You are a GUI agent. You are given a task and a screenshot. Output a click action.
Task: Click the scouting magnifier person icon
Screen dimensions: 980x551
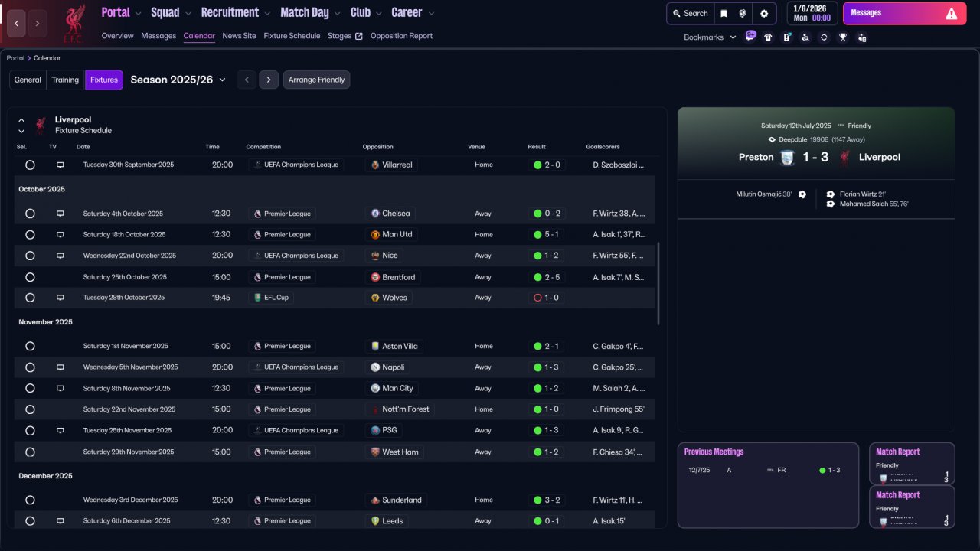pos(805,37)
